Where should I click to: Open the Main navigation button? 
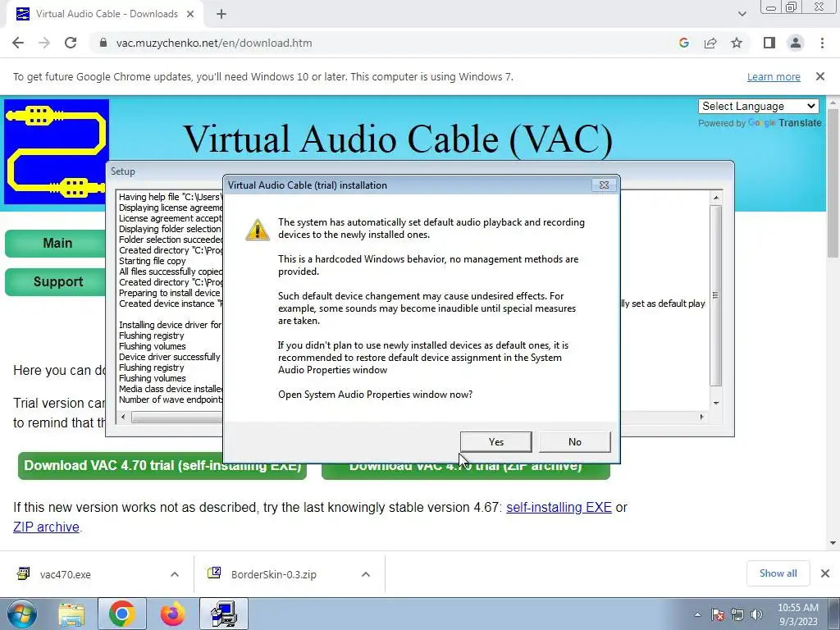(x=57, y=243)
